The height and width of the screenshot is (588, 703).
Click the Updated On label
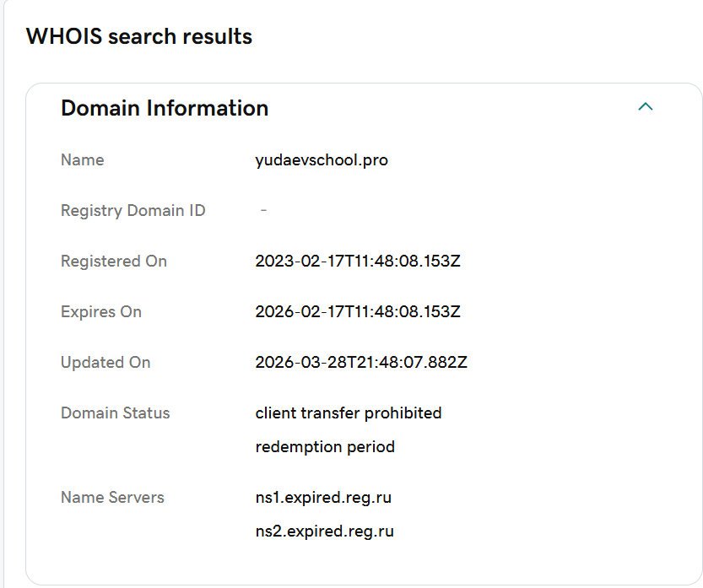[x=105, y=363]
